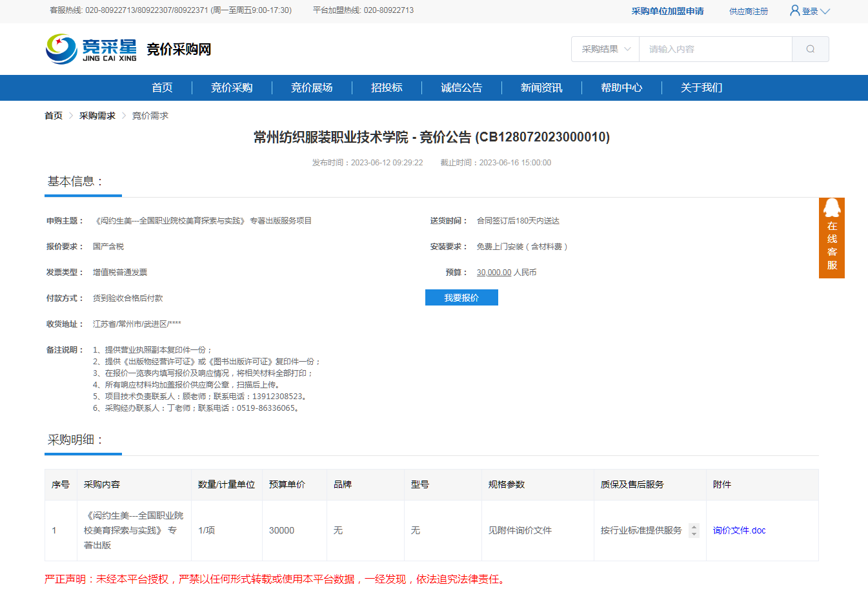Click the stepper arrows in 质保及售后服务 cell
The height and width of the screenshot is (611, 868).
pyautogui.click(x=694, y=530)
